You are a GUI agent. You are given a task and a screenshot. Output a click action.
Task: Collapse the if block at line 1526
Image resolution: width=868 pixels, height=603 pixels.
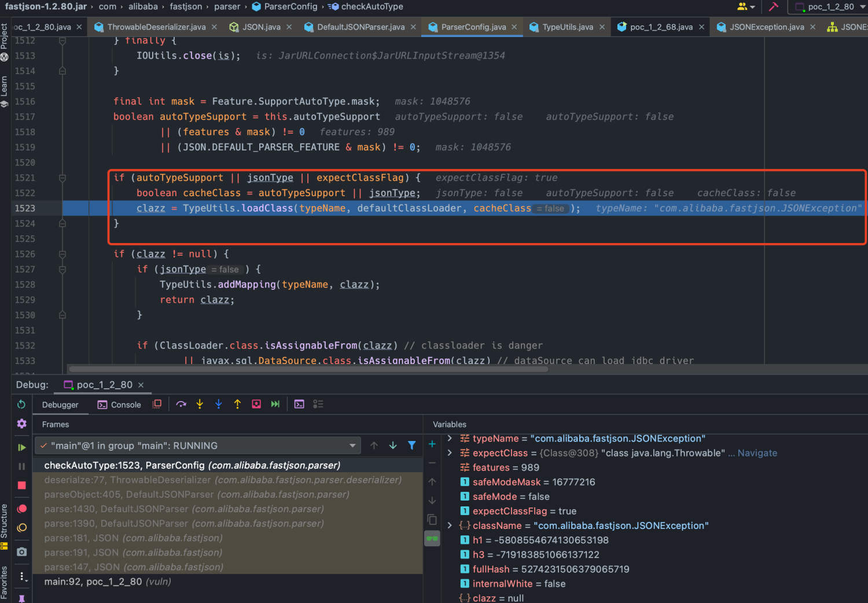[62, 254]
